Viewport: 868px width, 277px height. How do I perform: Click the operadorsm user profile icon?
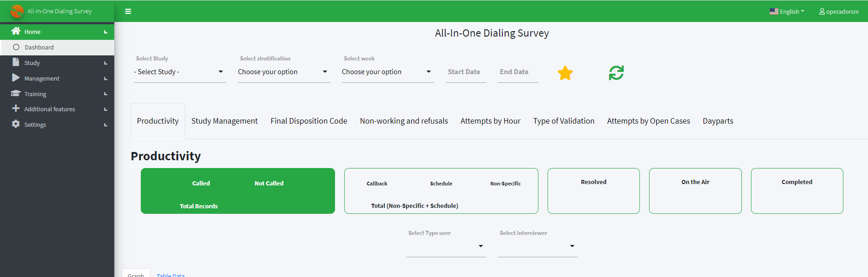click(x=822, y=11)
